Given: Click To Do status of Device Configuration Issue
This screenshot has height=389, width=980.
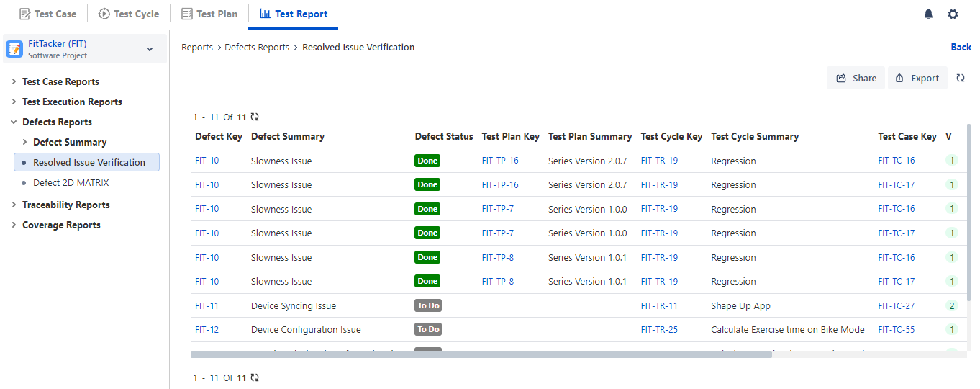Looking at the screenshot, I should 428,329.
